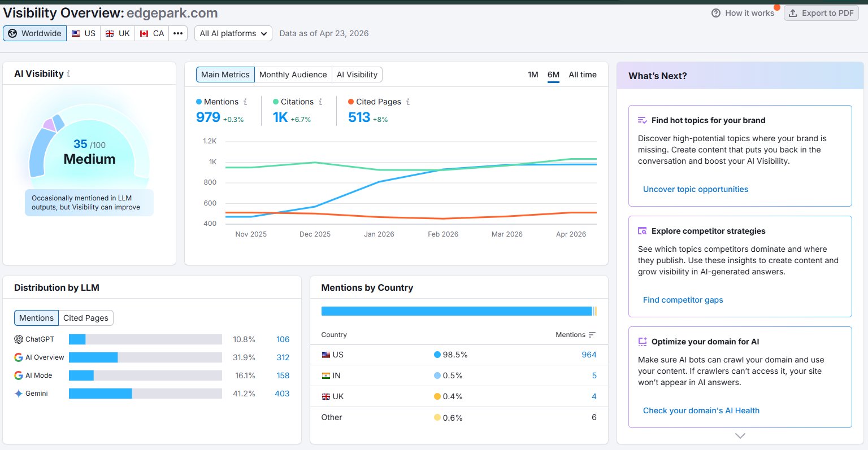Click the Mentions metric info icon
Image resolution: width=868 pixels, height=450 pixels.
(245, 102)
